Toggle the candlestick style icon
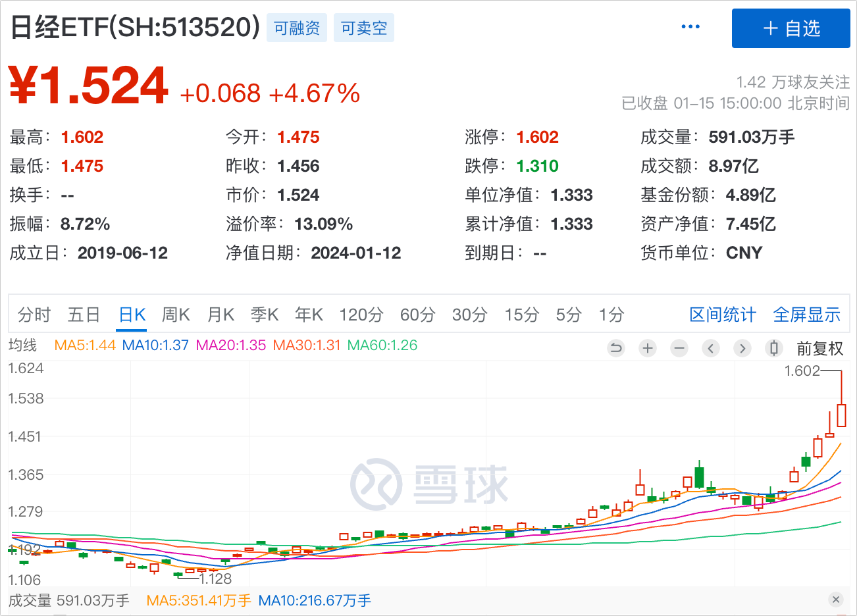Screen dimensions: 857x616 (x=774, y=348)
